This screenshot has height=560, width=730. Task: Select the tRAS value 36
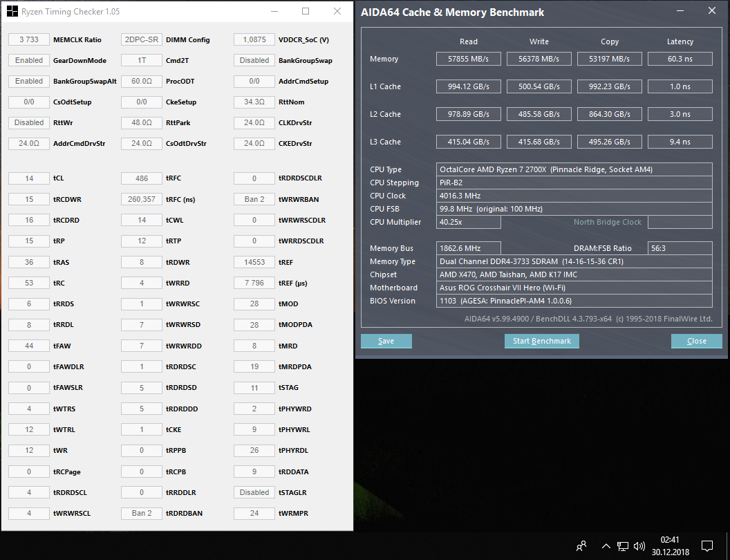point(29,262)
